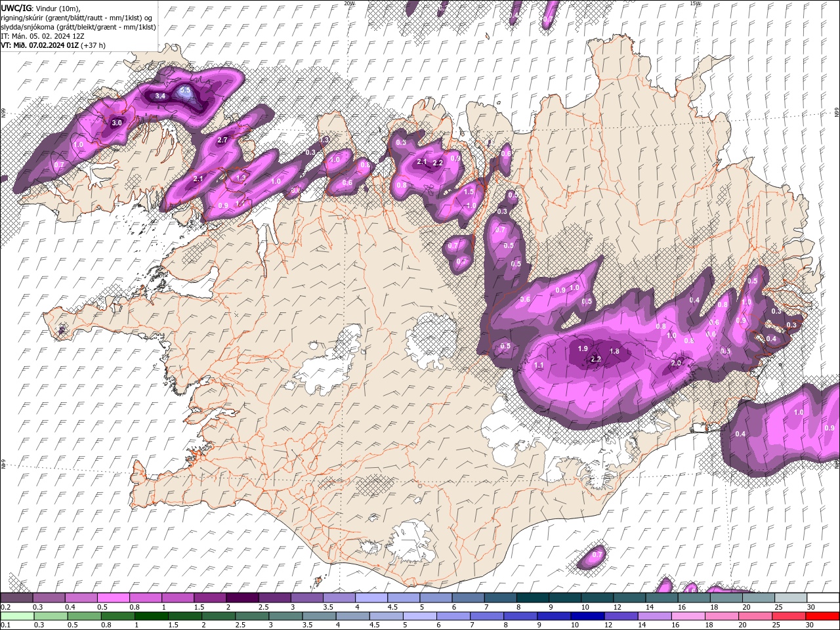
Task: Select the darkest green 1 swatch in bottom legend row
Action: tap(151, 616)
